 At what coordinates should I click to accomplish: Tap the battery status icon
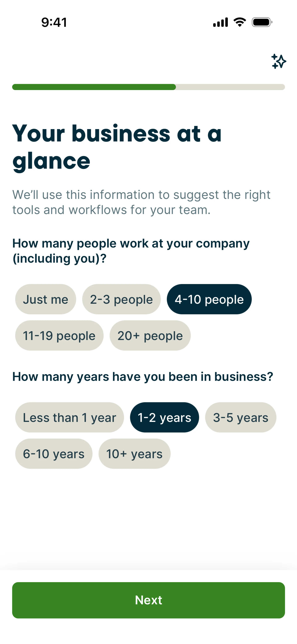coord(262,22)
